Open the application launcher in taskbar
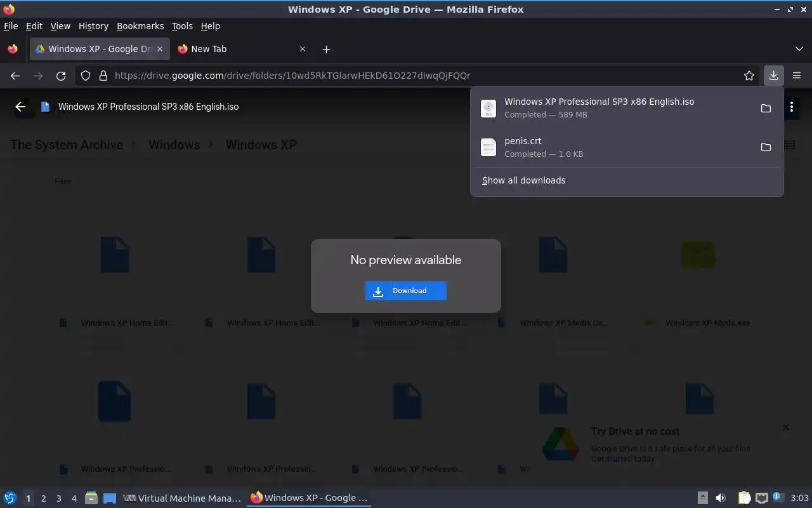 [x=10, y=498]
